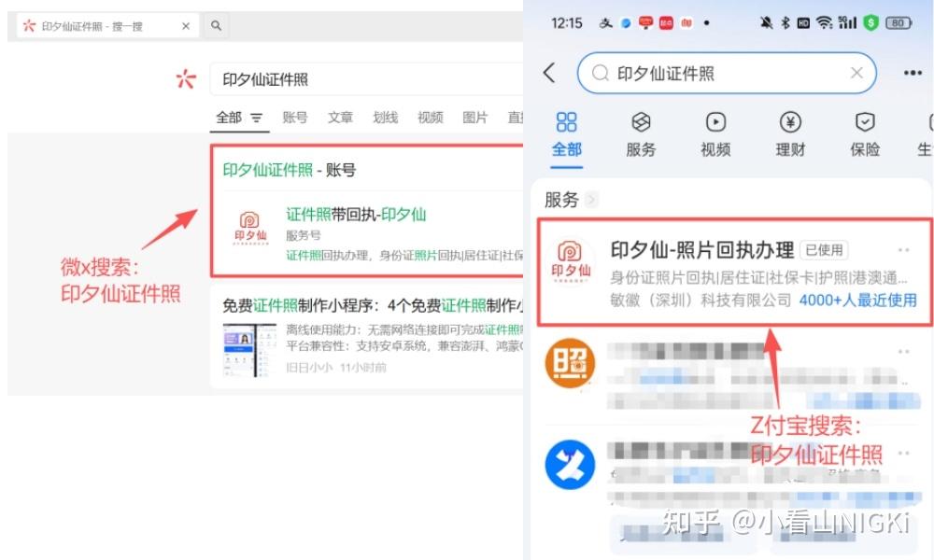Tap the Bluetooth status icon

(x=785, y=22)
